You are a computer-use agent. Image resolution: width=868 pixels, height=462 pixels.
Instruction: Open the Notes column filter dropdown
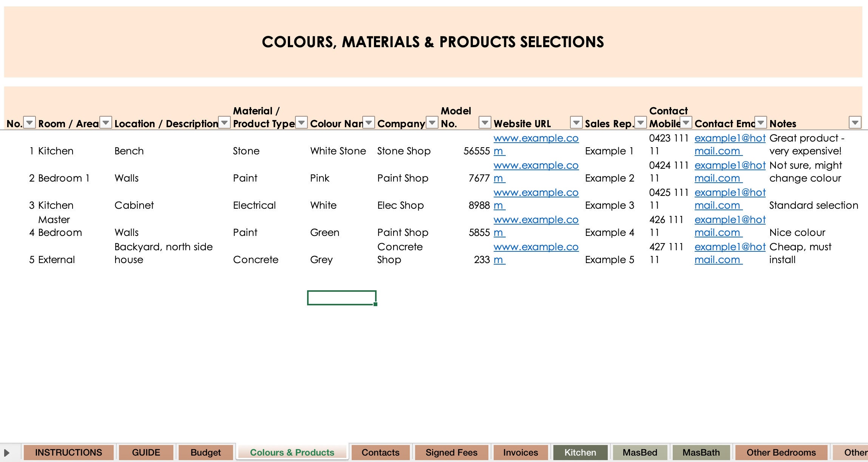[x=854, y=122]
